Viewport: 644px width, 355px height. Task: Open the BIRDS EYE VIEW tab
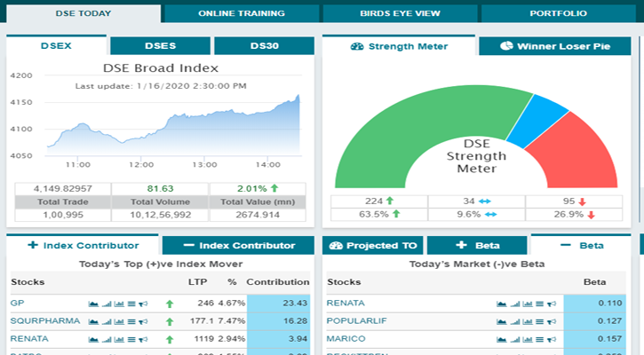pyautogui.click(x=399, y=14)
